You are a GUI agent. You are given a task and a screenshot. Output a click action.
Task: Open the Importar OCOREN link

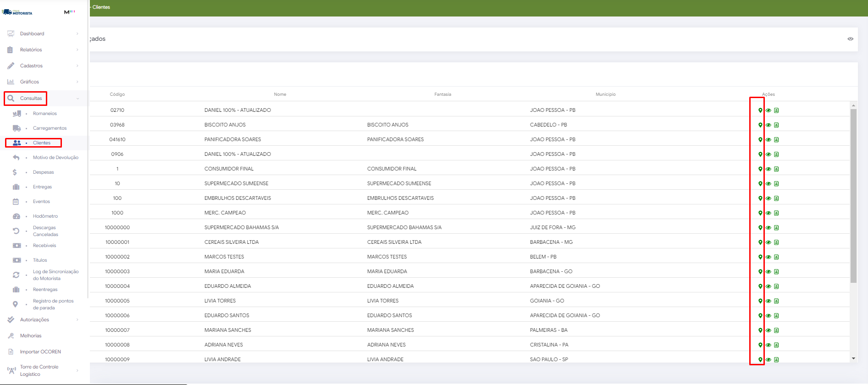point(40,352)
